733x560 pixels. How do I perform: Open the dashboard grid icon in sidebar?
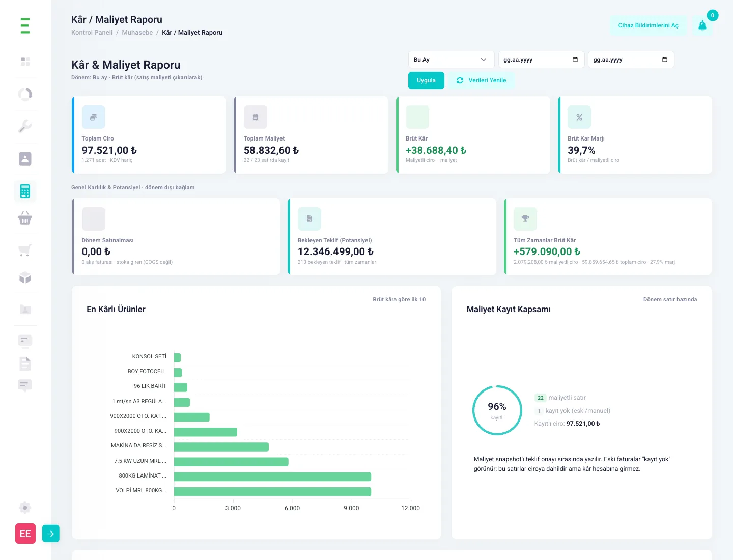(25, 62)
